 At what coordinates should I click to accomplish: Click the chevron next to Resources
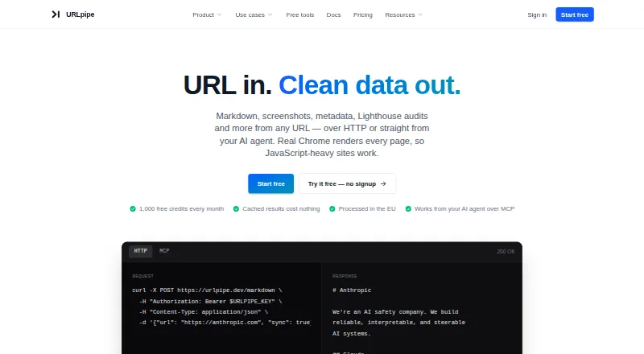pos(420,14)
